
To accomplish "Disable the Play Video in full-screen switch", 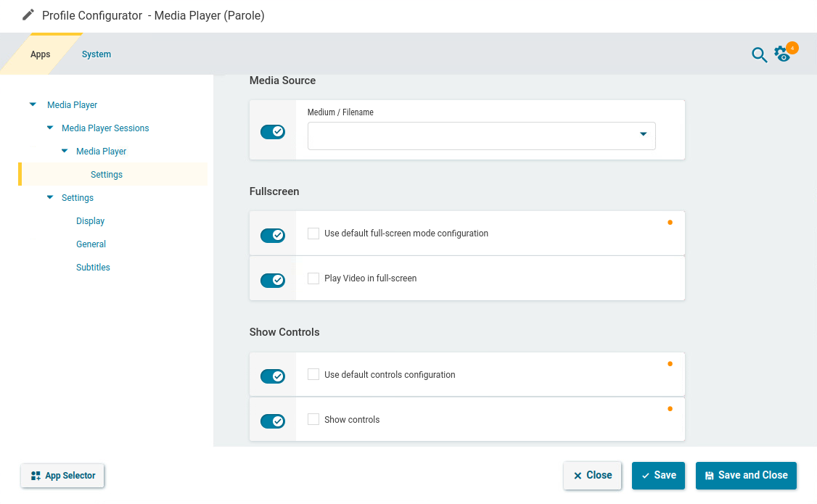I will point(273,280).
